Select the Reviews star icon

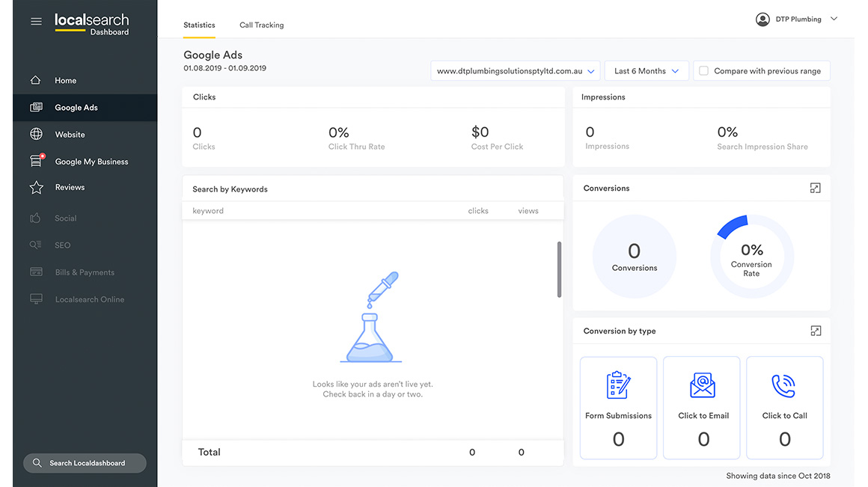[36, 188]
